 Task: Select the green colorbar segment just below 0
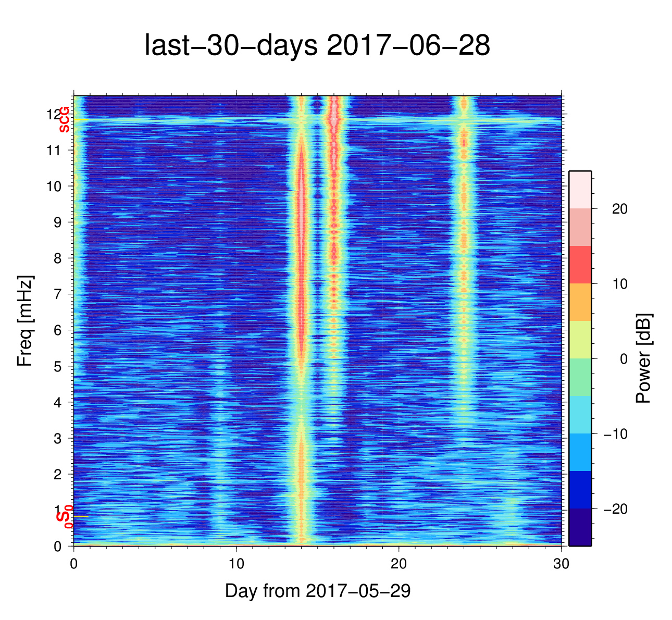580,377
